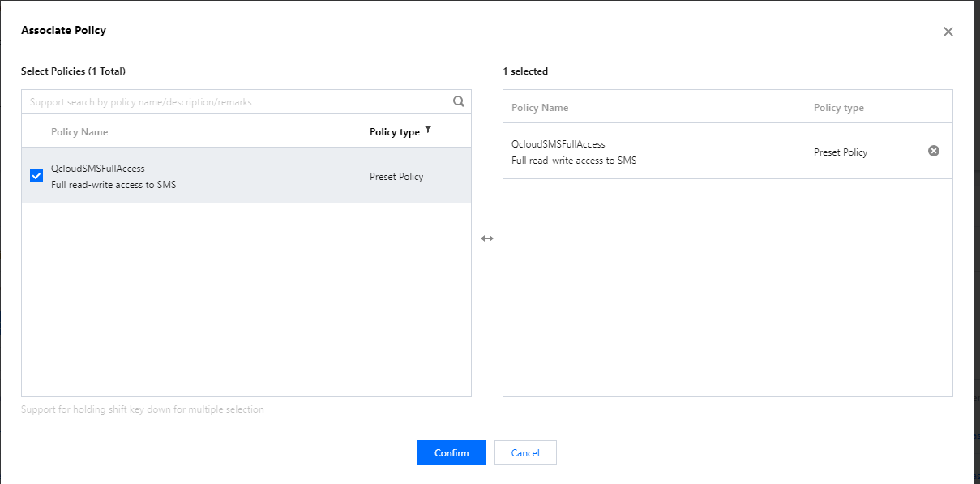Click Policy Name header in the selected list
The image size is (980, 484).
pyautogui.click(x=540, y=108)
